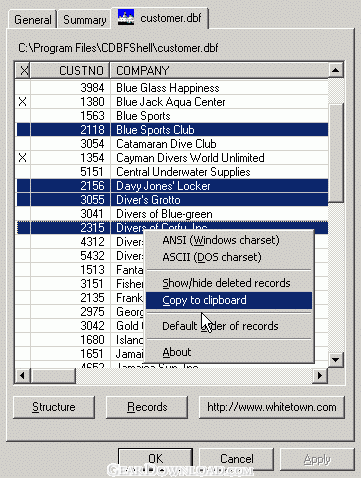Viewport: 361px width, 478px height.
Task: Click the Structure button
Action: [54, 407]
